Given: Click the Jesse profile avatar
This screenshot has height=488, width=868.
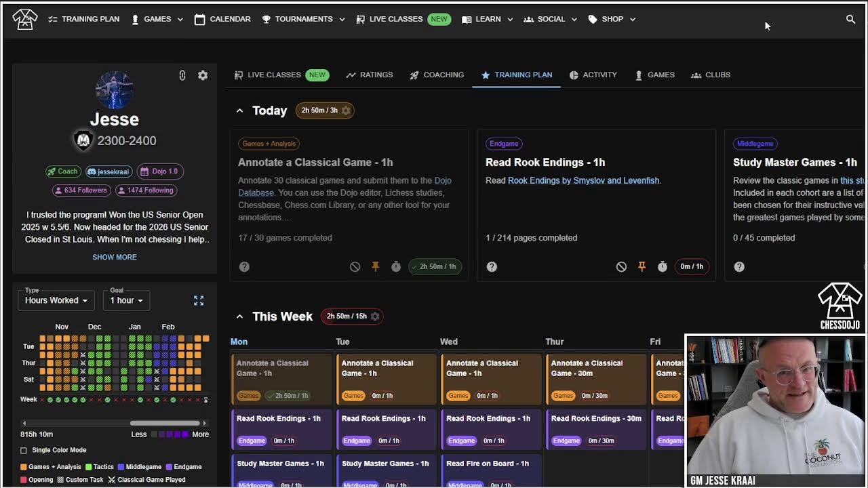Looking at the screenshot, I should [114, 89].
